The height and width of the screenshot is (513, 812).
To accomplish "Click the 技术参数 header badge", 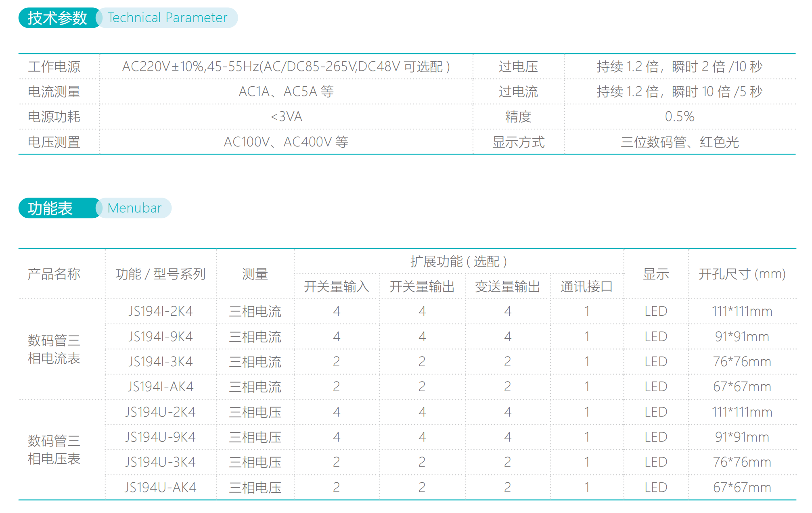I will 58,17.
